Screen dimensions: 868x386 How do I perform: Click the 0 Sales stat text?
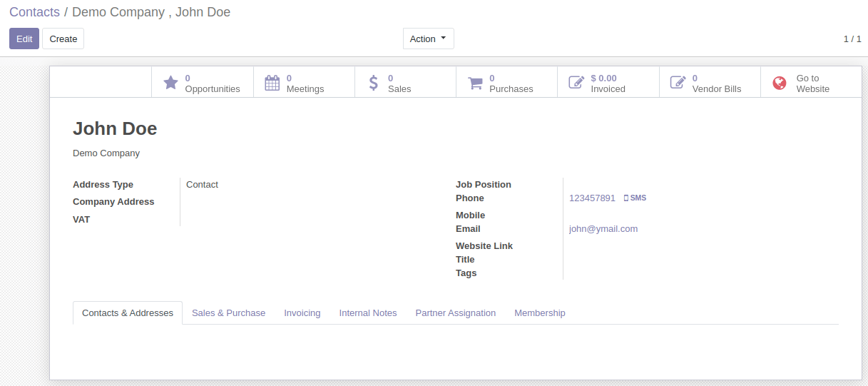point(399,83)
